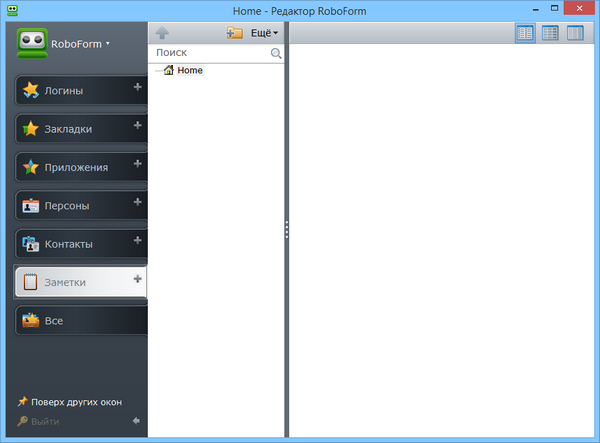Collapse the sidebar with left arrow
The width and height of the screenshot is (600, 443).
(136, 421)
